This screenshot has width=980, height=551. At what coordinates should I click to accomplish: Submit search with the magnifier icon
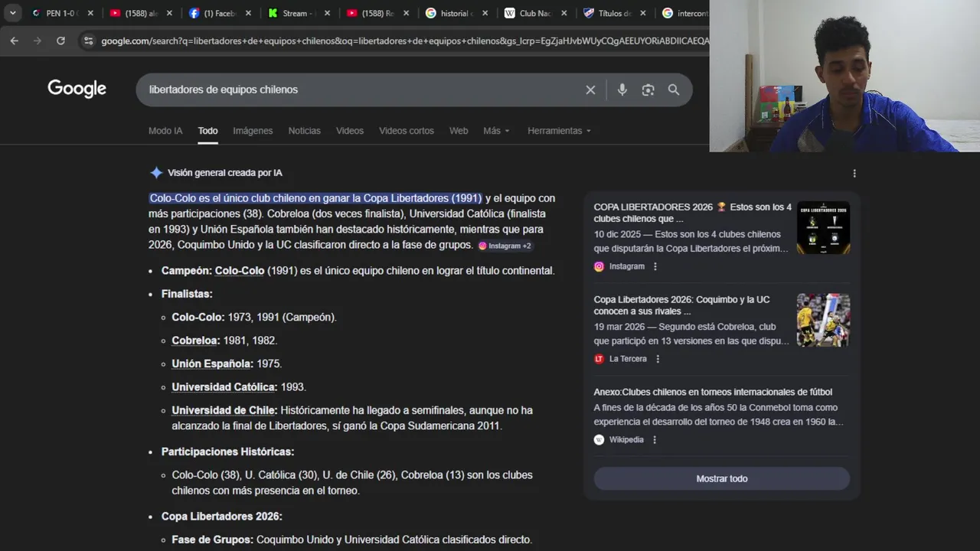pyautogui.click(x=674, y=90)
